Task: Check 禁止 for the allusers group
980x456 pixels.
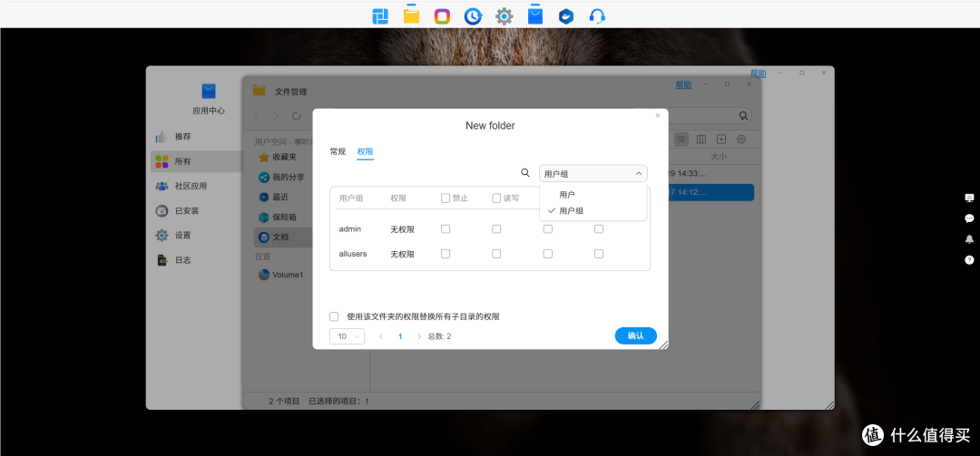Action: (x=446, y=254)
